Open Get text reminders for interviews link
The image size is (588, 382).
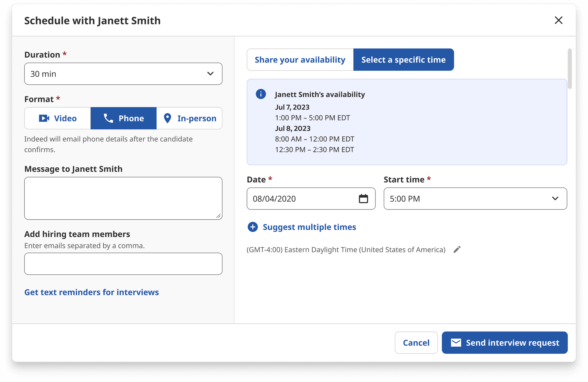coord(92,292)
